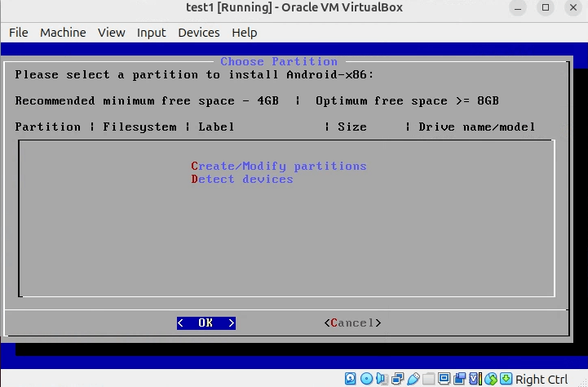Open the Machine menu
Screen dimensions: 588x387
[x=63, y=33]
